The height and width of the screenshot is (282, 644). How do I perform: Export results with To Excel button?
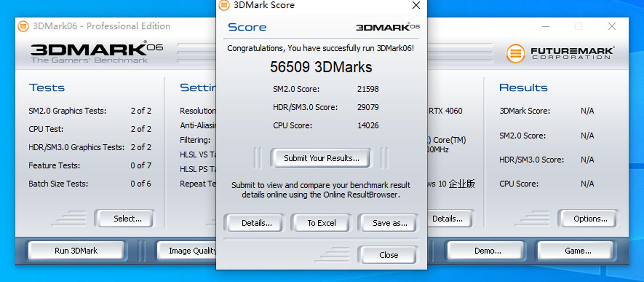[321, 223]
